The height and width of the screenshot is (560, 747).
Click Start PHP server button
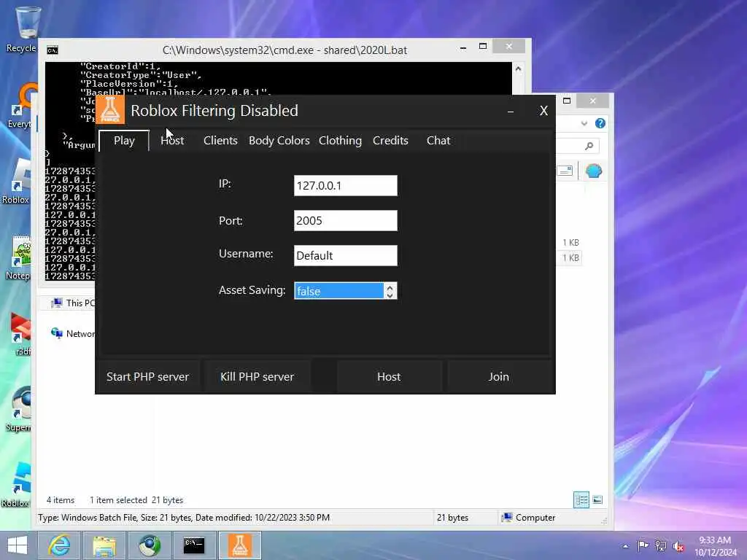pyautogui.click(x=147, y=377)
